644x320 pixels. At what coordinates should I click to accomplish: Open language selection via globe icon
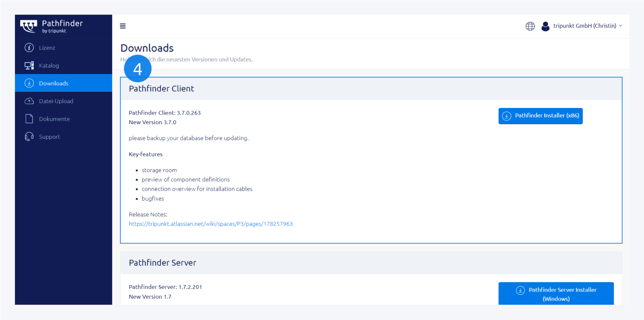pyautogui.click(x=530, y=26)
